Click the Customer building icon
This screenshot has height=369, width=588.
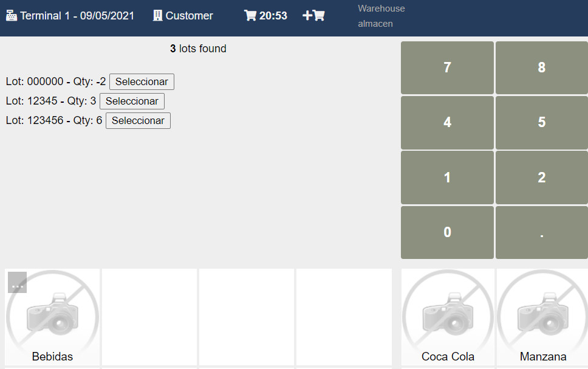(x=157, y=16)
